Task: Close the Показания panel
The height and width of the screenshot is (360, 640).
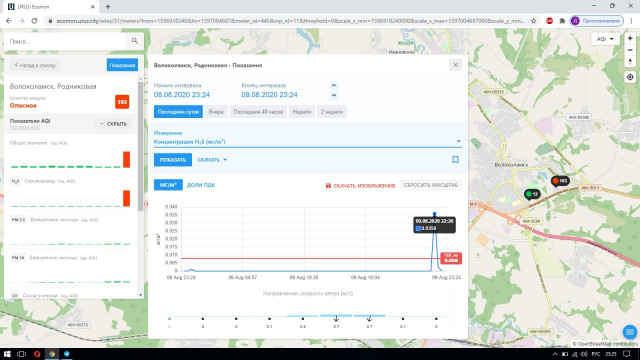Action: pyautogui.click(x=456, y=65)
